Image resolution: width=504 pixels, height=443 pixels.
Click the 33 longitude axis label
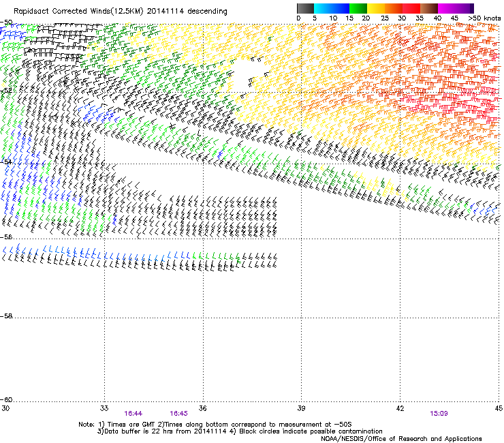pyautogui.click(x=104, y=408)
